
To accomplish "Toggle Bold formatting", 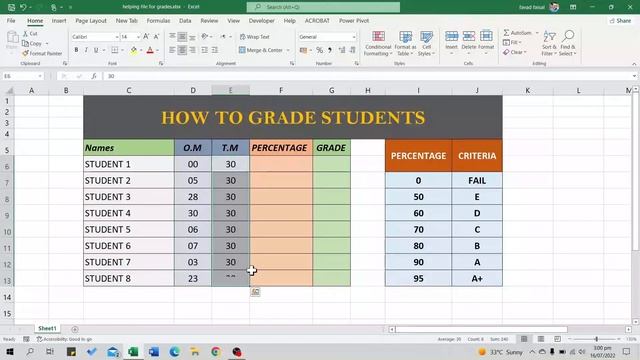I will 76,50.
